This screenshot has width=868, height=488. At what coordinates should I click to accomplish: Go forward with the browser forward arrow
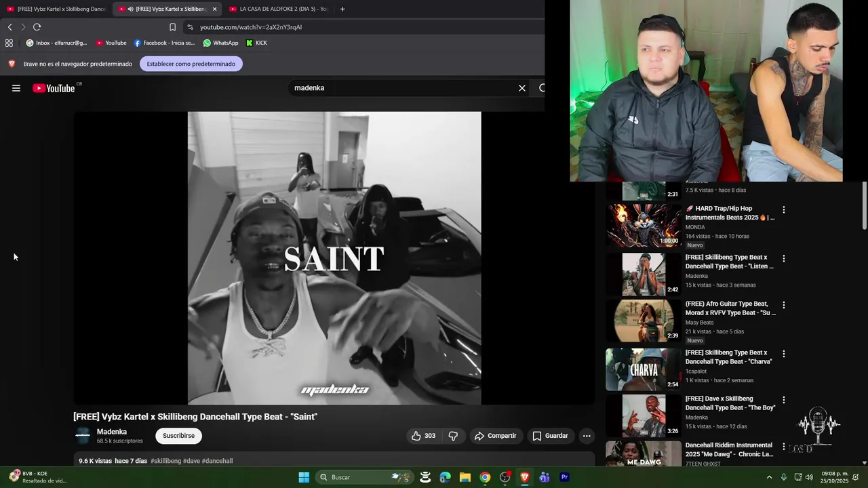point(23,27)
